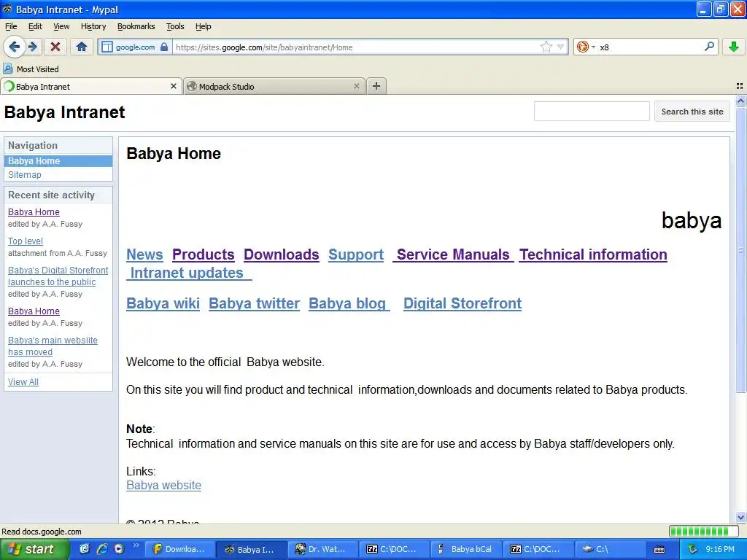Open the Bookmarks menu
Screen dimensions: 747x560
tap(136, 26)
